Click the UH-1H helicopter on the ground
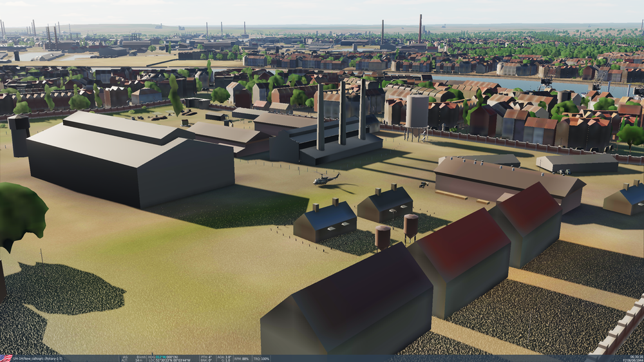 click(x=326, y=179)
